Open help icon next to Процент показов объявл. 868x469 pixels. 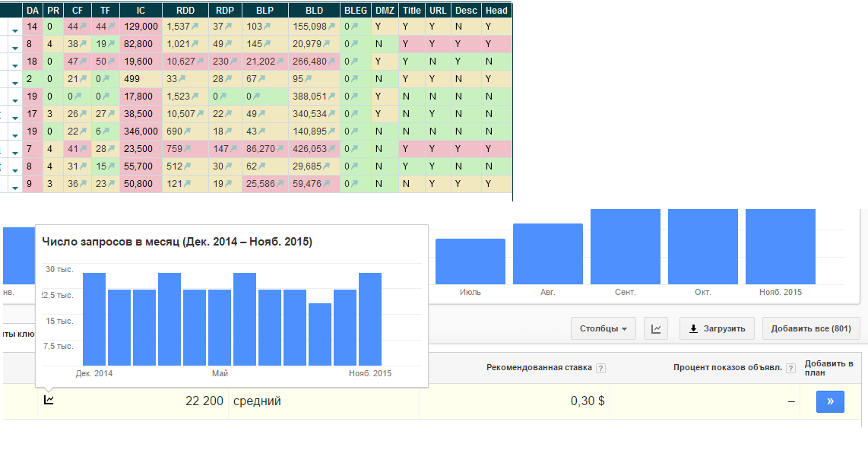click(791, 369)
